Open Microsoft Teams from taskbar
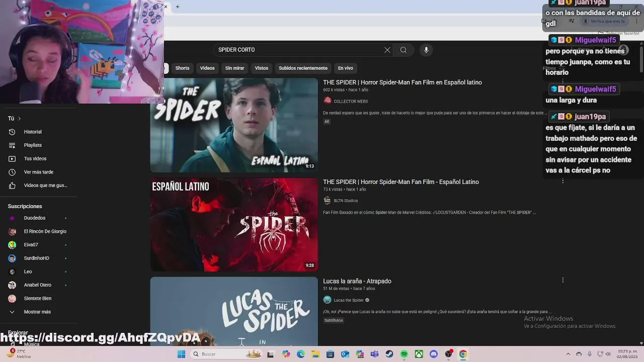This screenshot has height=362, width=644. [374, 354]
